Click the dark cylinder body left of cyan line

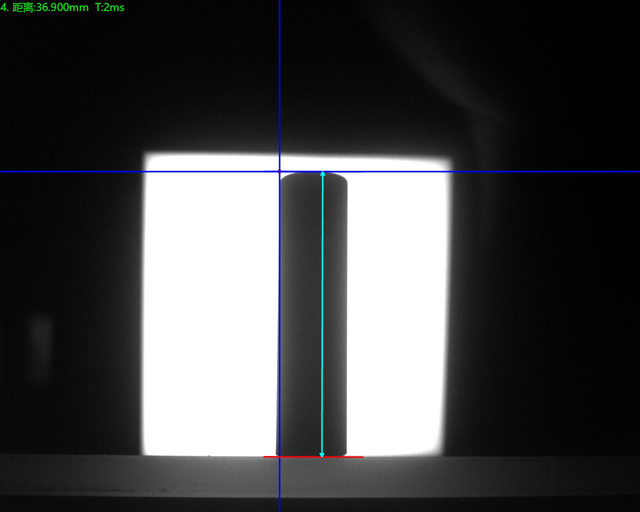point(300,315)
